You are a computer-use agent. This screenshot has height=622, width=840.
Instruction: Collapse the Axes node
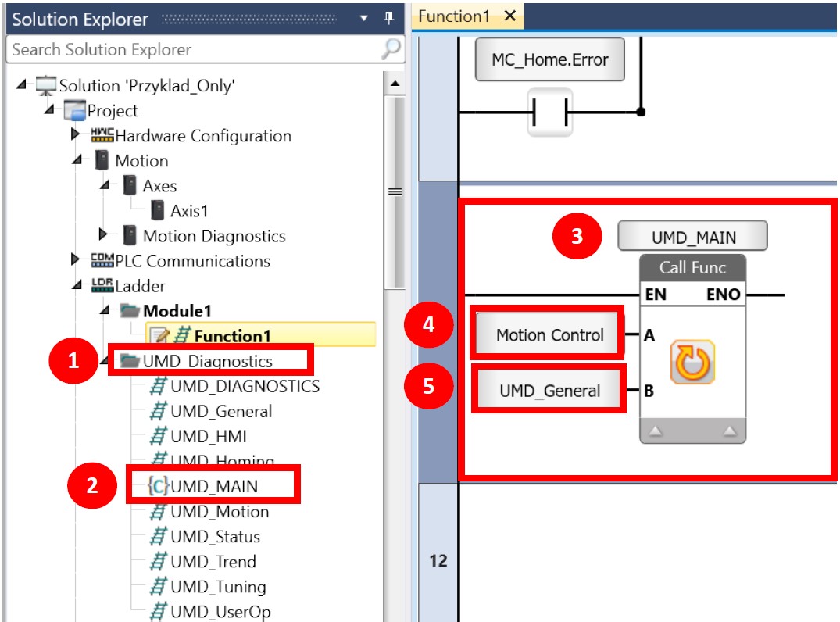[105, 185]
